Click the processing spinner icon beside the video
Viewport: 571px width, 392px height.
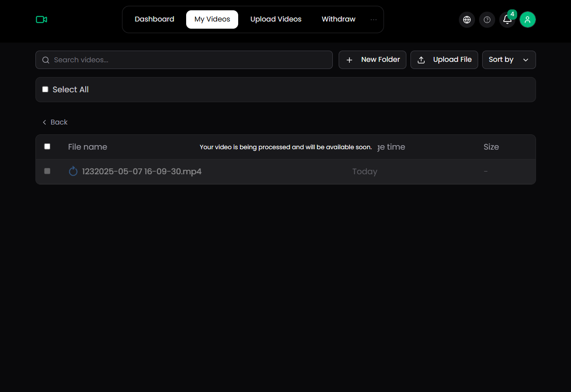73,172
